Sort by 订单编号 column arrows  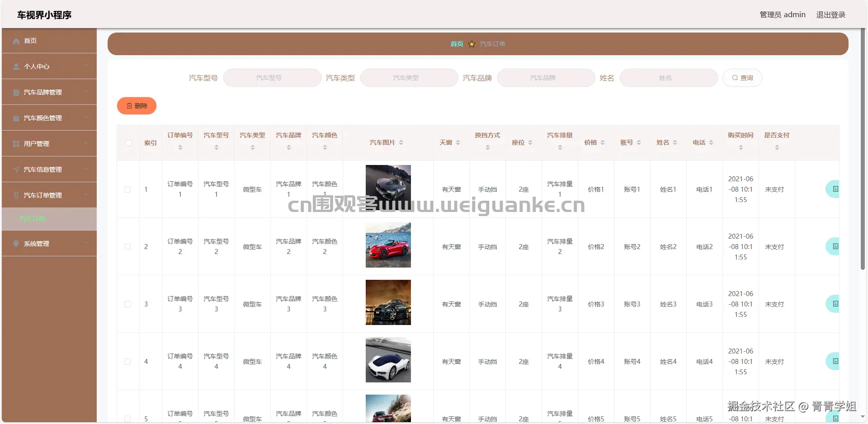pos(180,147)
